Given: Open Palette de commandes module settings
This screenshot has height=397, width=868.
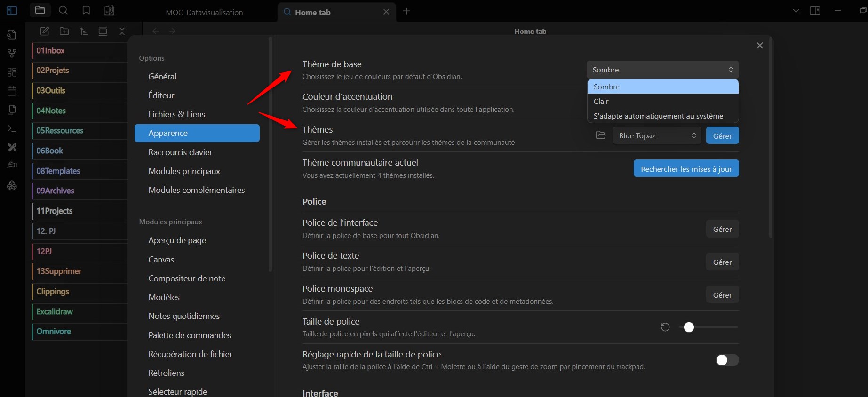Looking at the screenshot, I should 197,335.
